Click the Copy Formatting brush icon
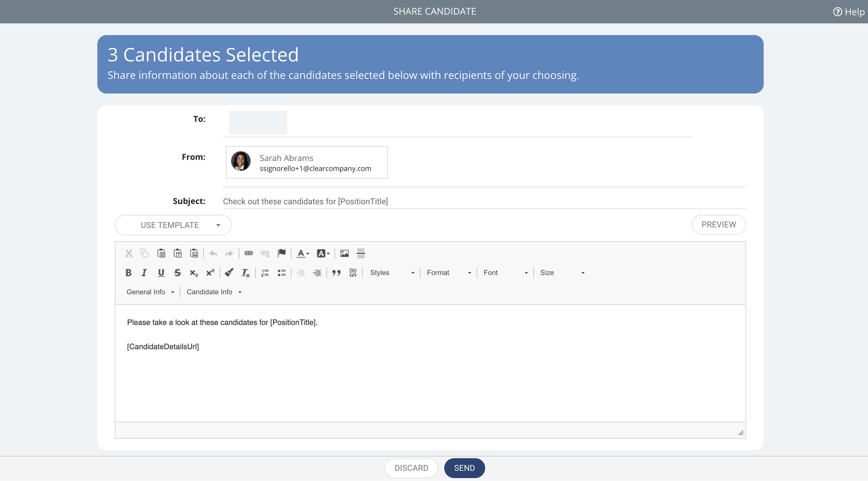This screenshot has height=481, width=868. (229, 273)
